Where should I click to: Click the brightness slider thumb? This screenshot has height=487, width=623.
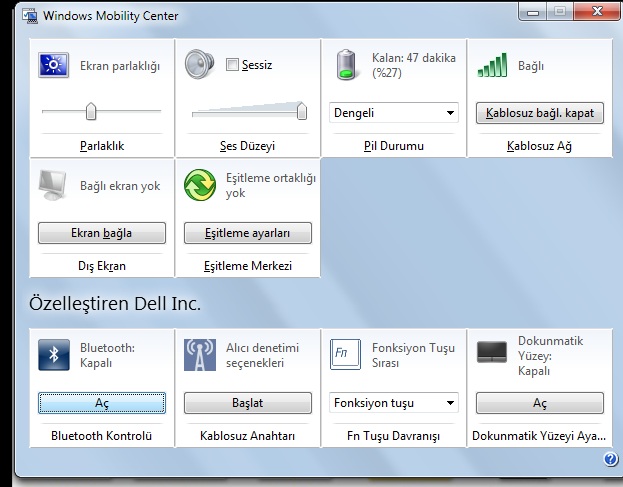click(x=91, y=111)
